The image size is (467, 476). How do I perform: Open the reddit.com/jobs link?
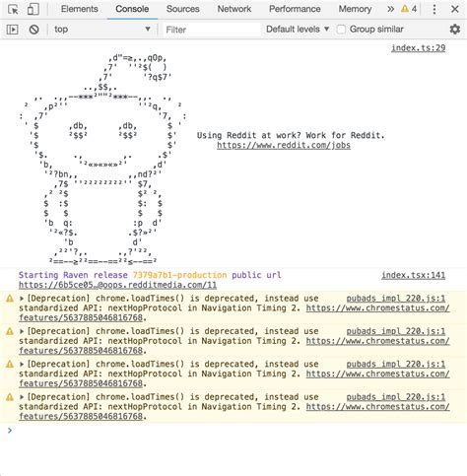click(x=284, y=145)
